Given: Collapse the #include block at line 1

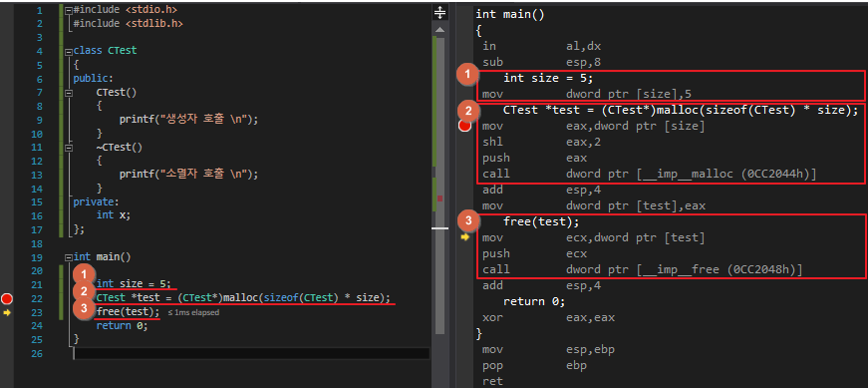Looking at the screenshot, I should [68, 10].
